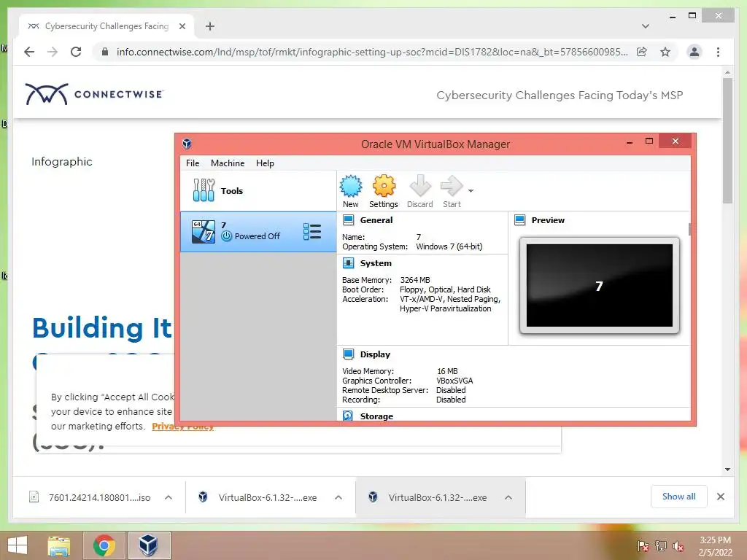Click the share page icon in address bar
Screen dimensions: 747x560
tap(642, 52)
